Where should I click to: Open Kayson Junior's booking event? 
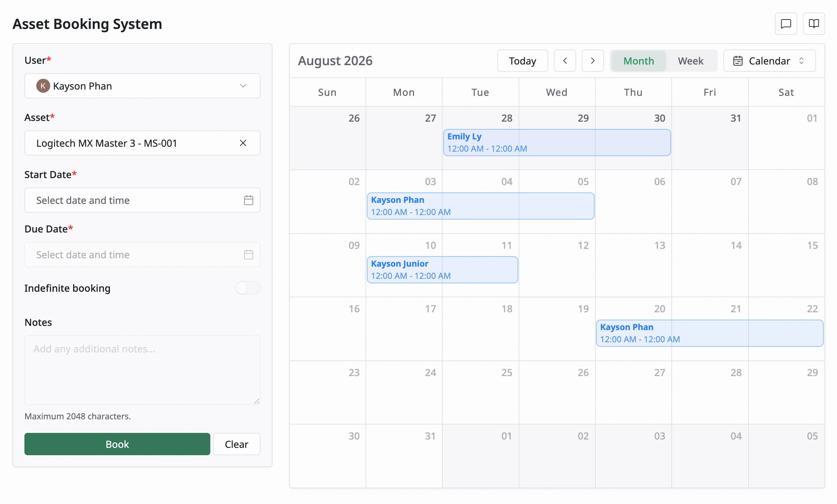pyautogui.click(x=442, y=269)
